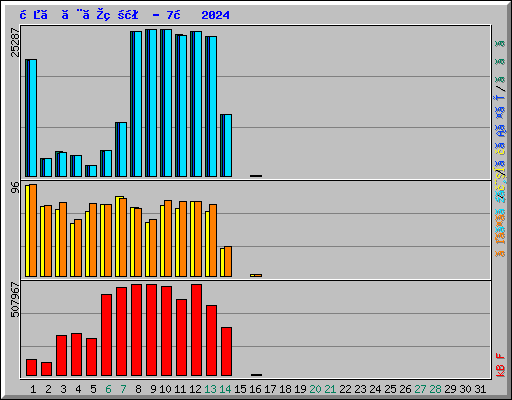This screenshot has height=400, width=512.
Task: Click the cyan bar for day 14
Action: click(x=228, y=146)
